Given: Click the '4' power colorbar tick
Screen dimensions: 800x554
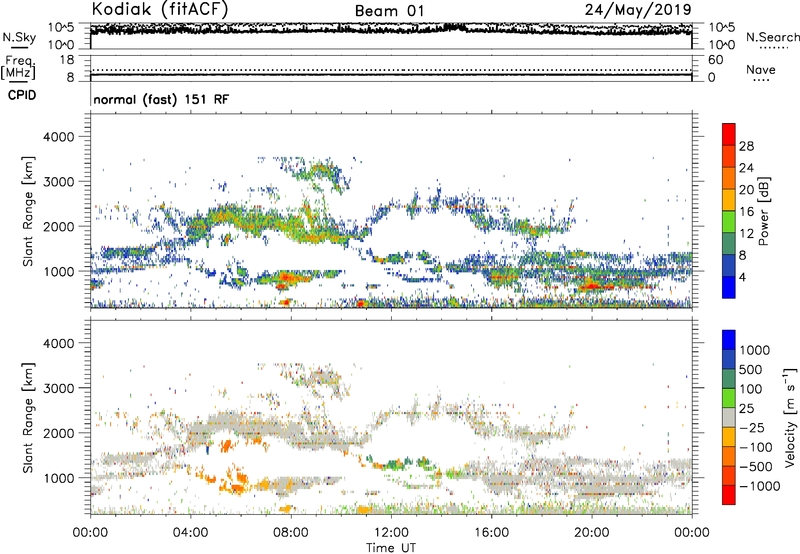Looking at the screenshot, I should coord(743,278).
